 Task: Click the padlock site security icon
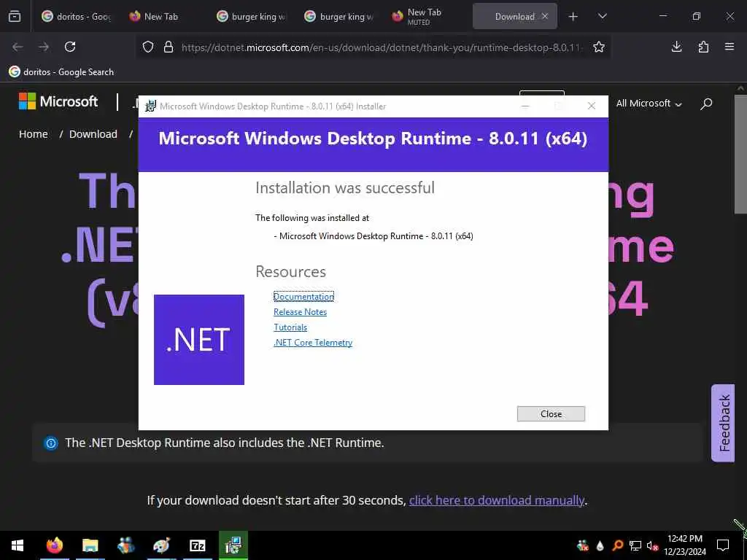pos(169,47)
